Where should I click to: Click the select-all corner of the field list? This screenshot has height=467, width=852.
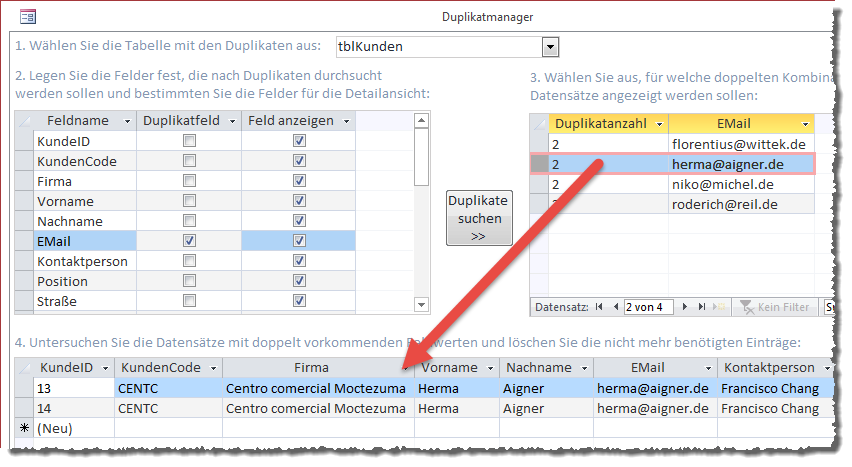24,121
